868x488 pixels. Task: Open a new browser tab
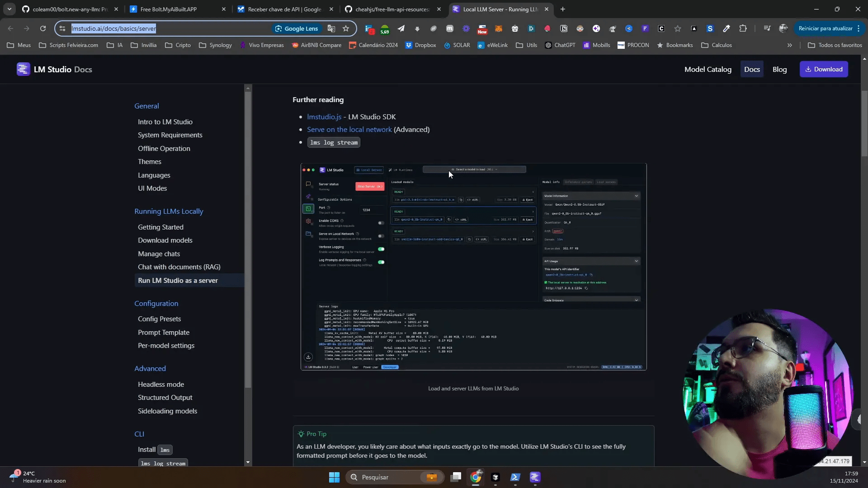click(x=562, y=9)
